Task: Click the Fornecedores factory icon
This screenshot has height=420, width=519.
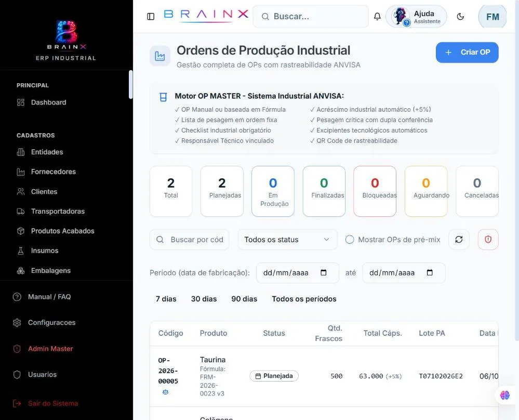Action: [21, 172]
